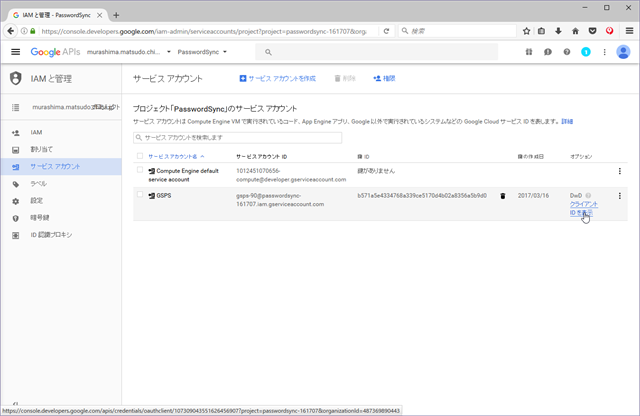The height and width of the screenshot is (416, 640).
Task: Delete the GSPS key with trash icon
Action: coord(503,196)
